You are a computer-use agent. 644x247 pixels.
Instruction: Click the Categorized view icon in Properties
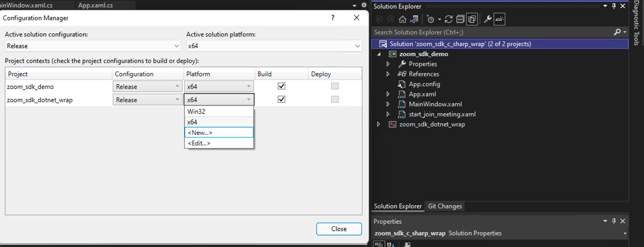tap(379, 244)
